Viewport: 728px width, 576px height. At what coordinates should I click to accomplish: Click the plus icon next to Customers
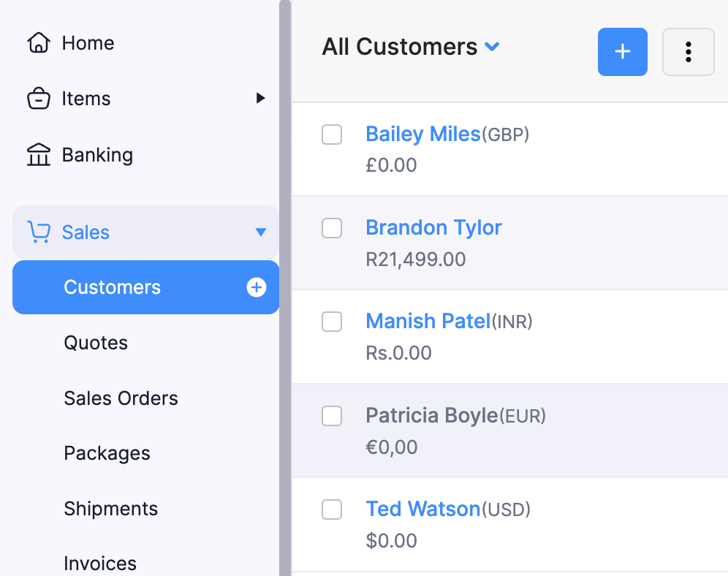point(257,287)
